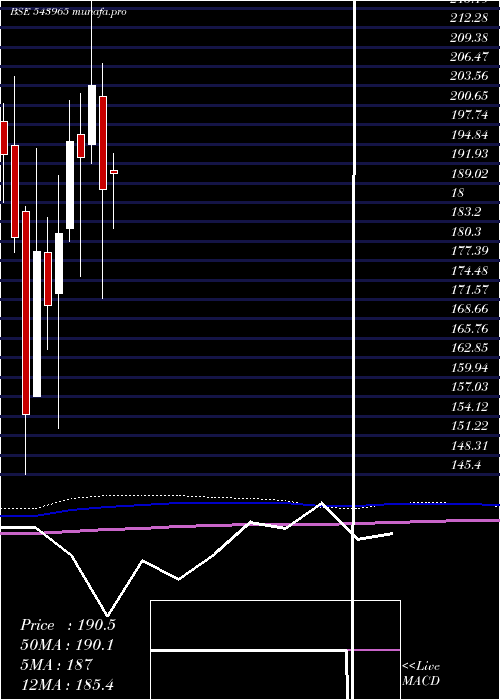Viewport: 500px width, 700px height.
Task: Click the 177.39 price level
Action: click(x=469, y=251)
